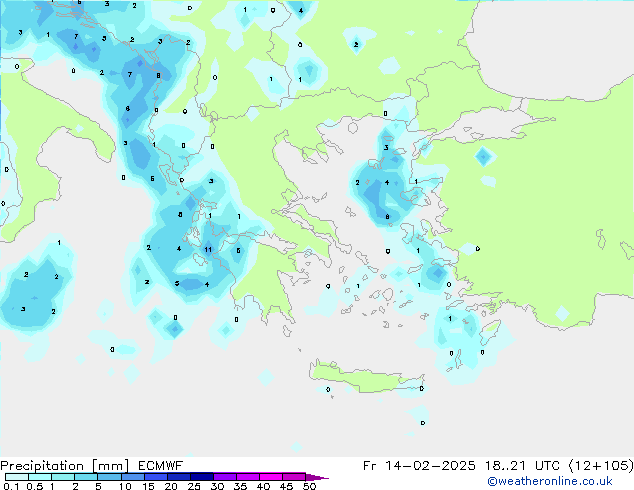This screenshot has height=490, width=634.
Task: Click the '(12+105)' forecast offset text
Action: click(x=601, y=466)
